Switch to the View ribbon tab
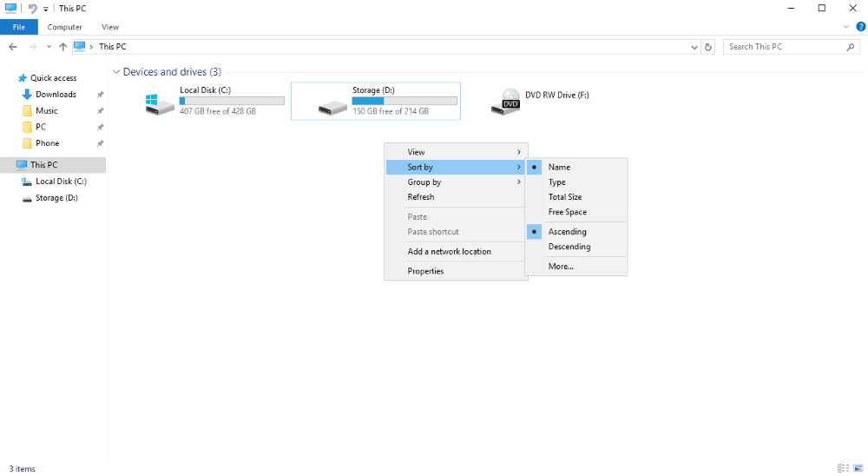 point(110,27)
